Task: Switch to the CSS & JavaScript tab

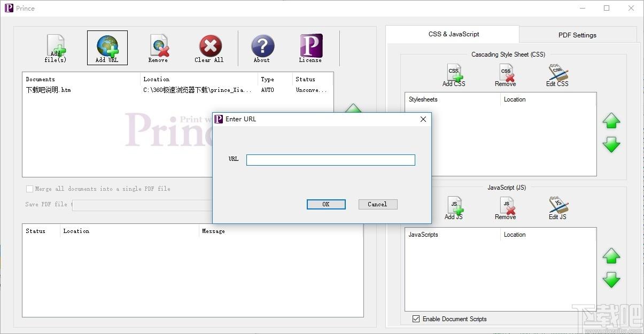Action: click(454, 34)
